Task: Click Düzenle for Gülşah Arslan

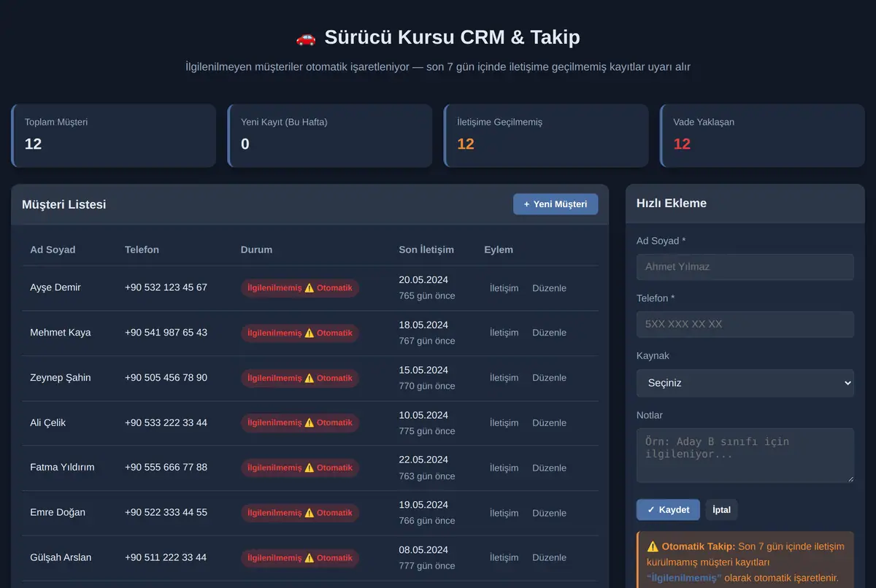Action: (x=549, y=557)
